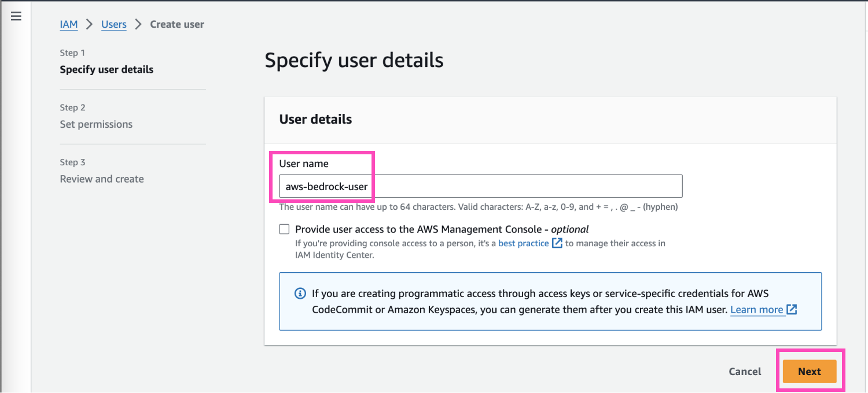Open the "Learn more" link
The image size is (868, 393).
[757, 310]
